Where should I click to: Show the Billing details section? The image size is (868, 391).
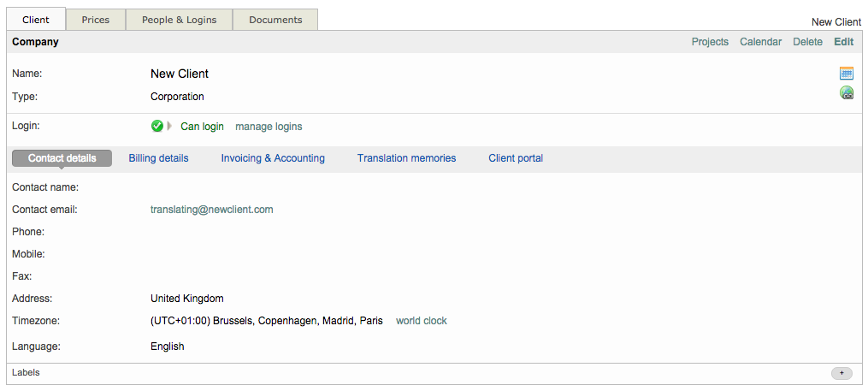pos(158,158)
